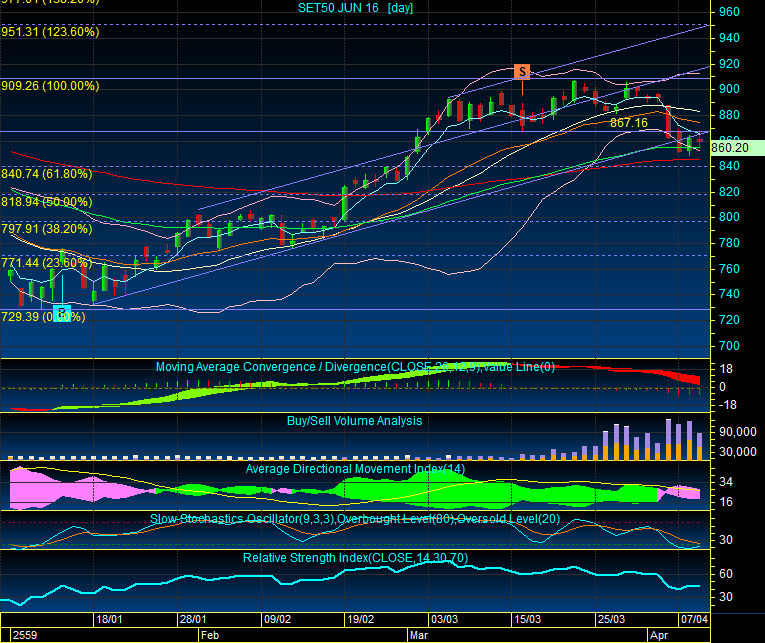Select the 771.44 (23.60%) Fibonacci label
765x643 pixels.
(x=47, y=263)
